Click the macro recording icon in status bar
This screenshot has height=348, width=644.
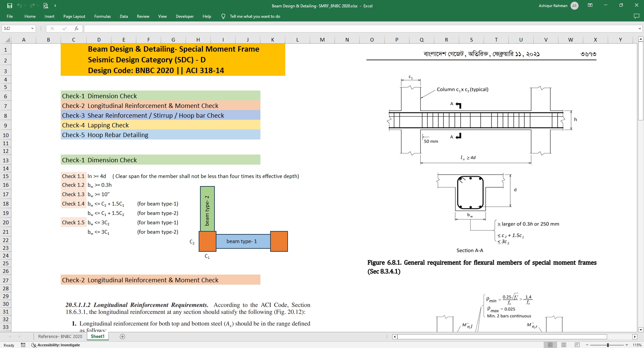tap(23, 345)
